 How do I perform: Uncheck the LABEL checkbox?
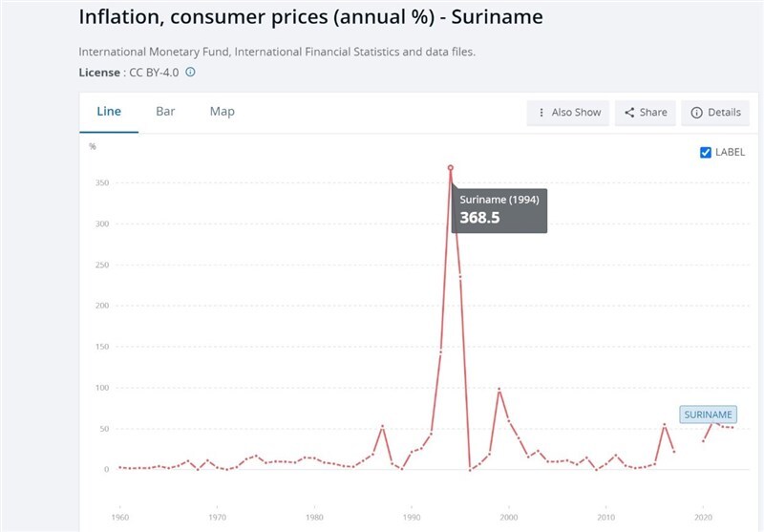[x=706, y=152]
